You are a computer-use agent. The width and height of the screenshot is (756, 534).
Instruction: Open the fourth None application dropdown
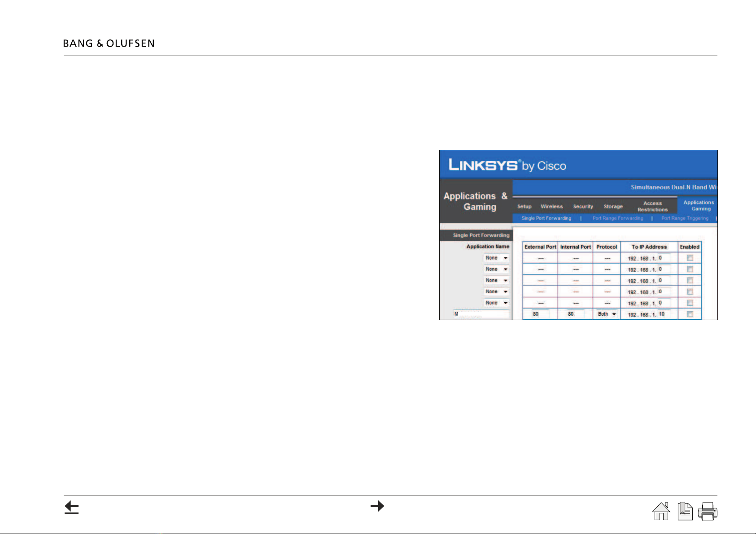coord(497,291)
